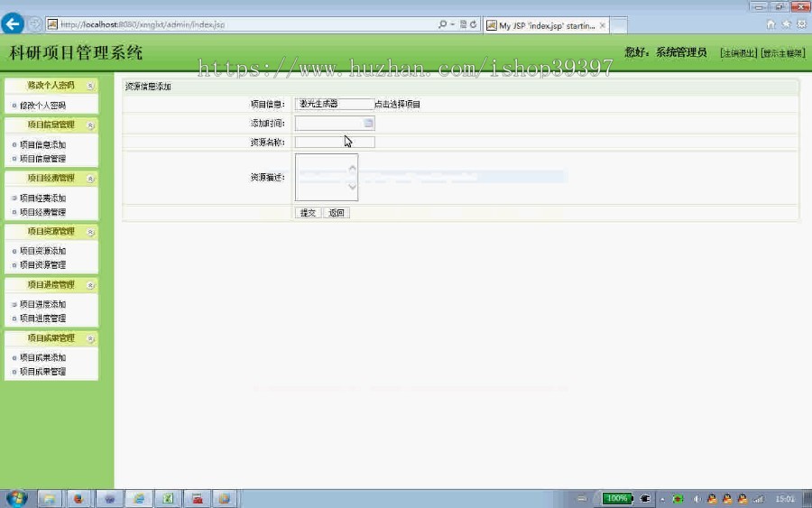This screenshot has width=812, height=508.
Task: Open the browser home icon
Action: click(770, 24)
